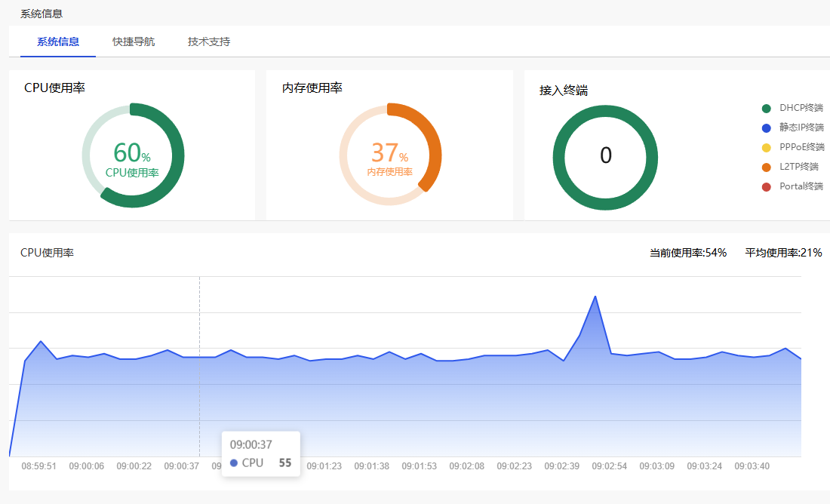Screen dimensions: 830x504
Task: Click the 09:02:08 axis label
Action: (467, 466)
